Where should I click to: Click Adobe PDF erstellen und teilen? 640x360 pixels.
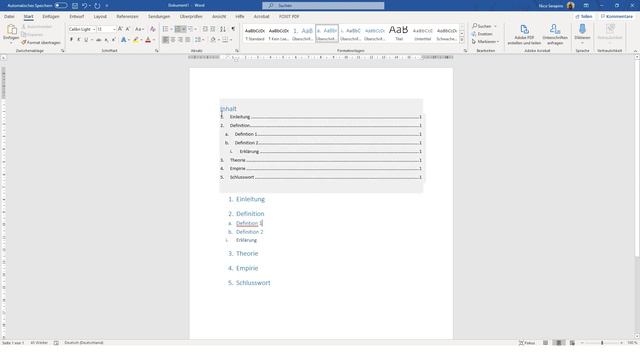(x=524, y=35)
